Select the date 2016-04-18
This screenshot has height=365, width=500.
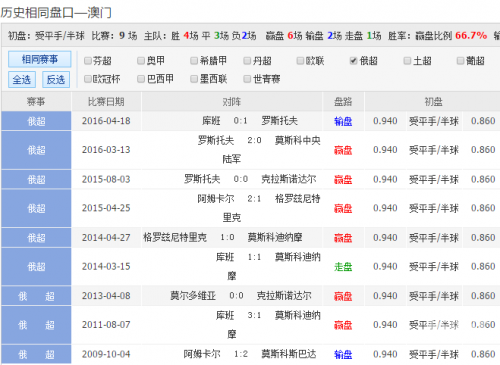point(106,121)
